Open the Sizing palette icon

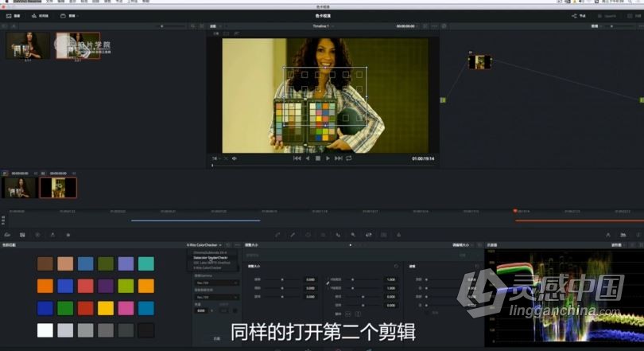coord(368,235)
